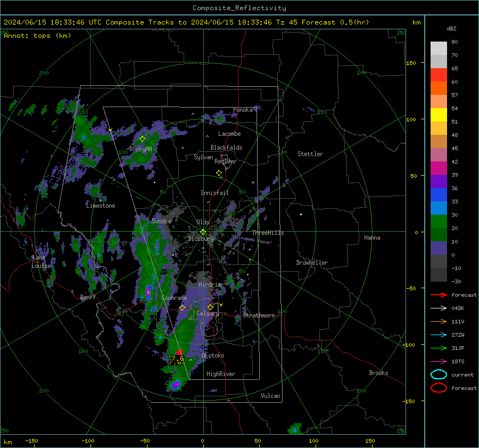Click the HighRiver city label
Image resolution: width=479 pixels, height=448 pixels.
(221, 374)
